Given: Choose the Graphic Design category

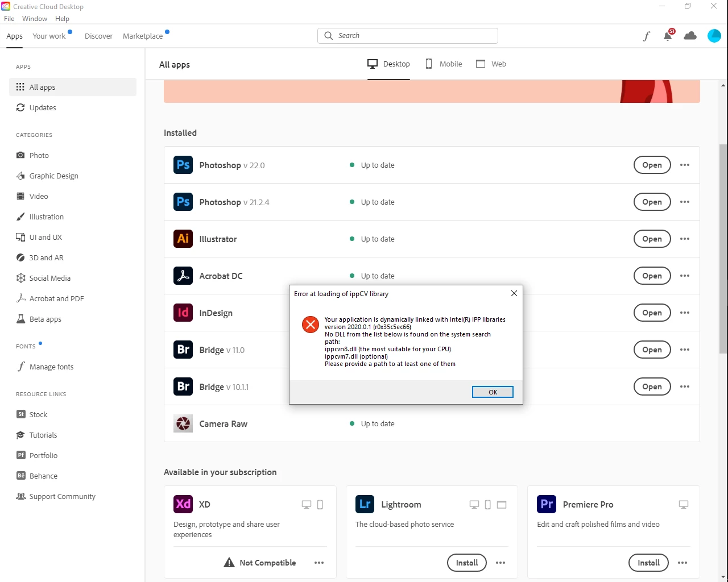Looking at the screenshot, I should click(x=73, y=176).
